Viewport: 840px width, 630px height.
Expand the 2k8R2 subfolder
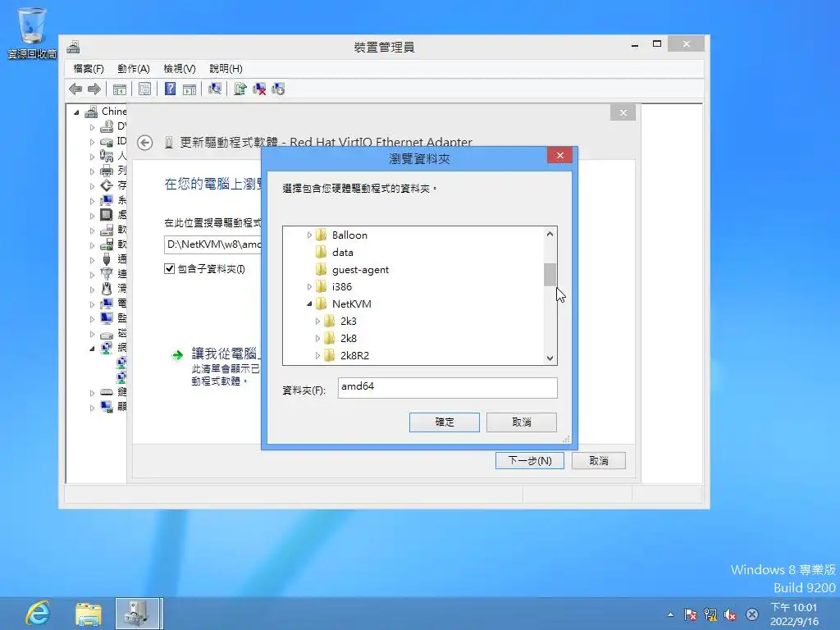317,355
